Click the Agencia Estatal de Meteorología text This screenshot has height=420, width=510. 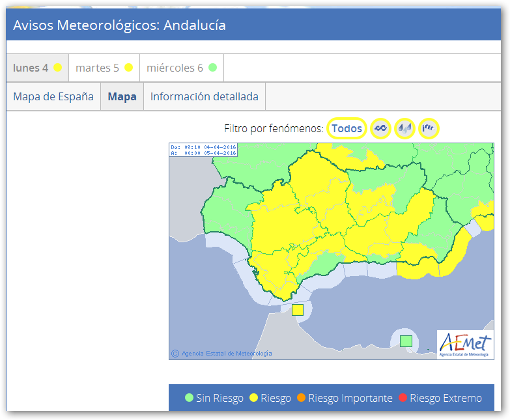226,354
